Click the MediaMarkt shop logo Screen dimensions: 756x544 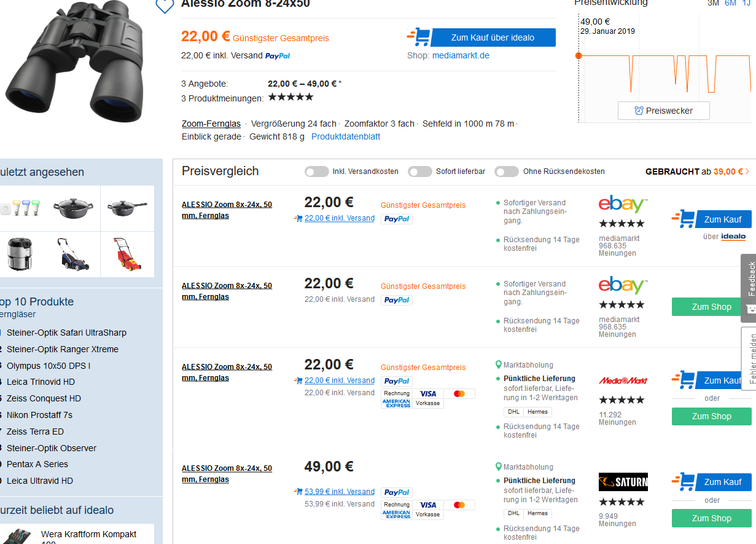click(623, 380)
